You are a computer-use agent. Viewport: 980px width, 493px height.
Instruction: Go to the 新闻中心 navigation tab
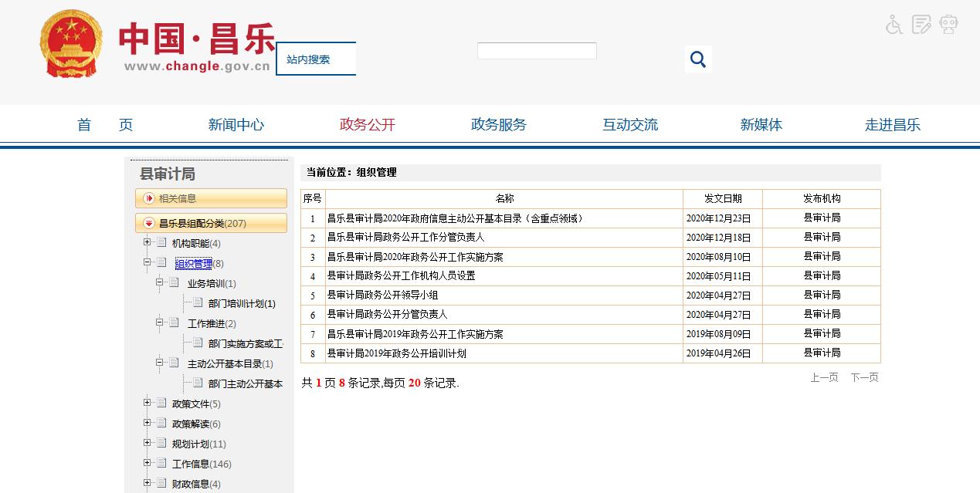click(236, 125)
